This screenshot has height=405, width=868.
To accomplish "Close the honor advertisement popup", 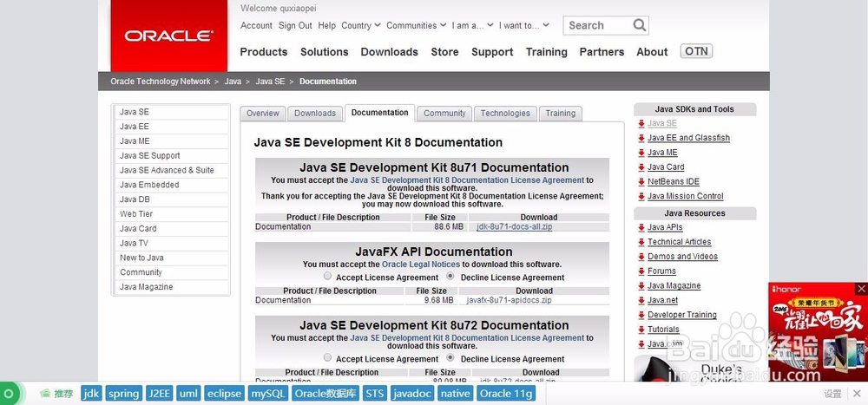I will click(861, 288).
